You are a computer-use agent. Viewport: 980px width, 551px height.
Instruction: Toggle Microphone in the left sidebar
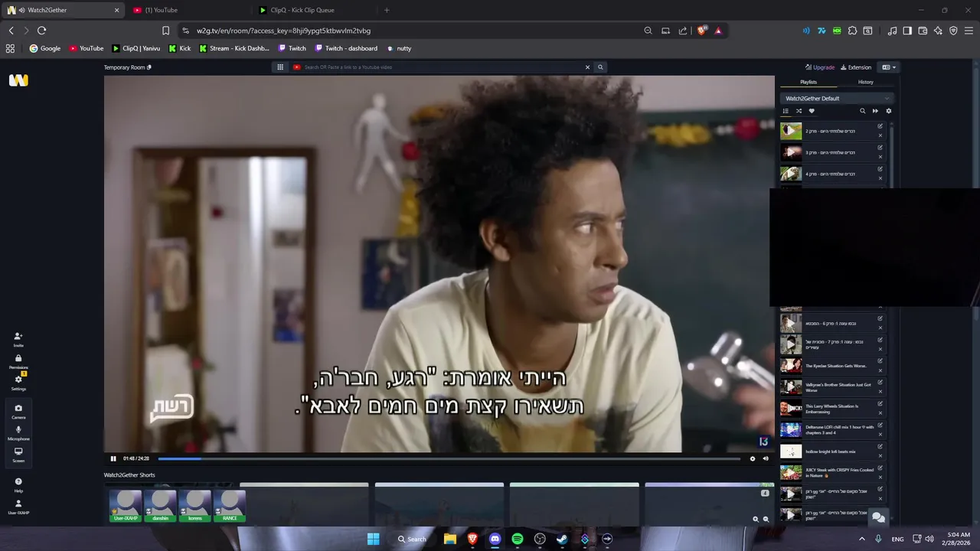(18, 433)
